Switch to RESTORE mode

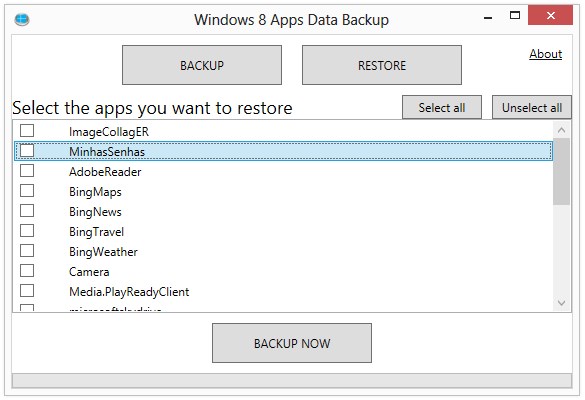(x=382, y=65)
